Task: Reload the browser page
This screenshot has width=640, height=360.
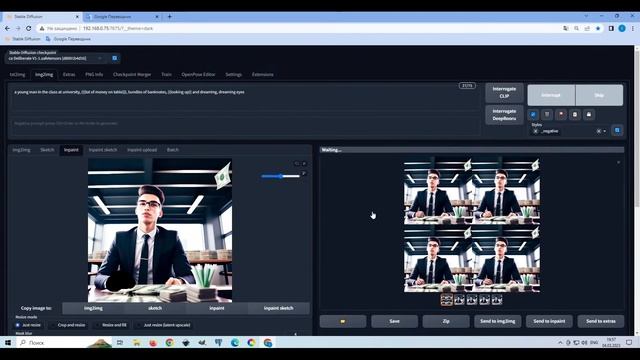Action: 29,29
